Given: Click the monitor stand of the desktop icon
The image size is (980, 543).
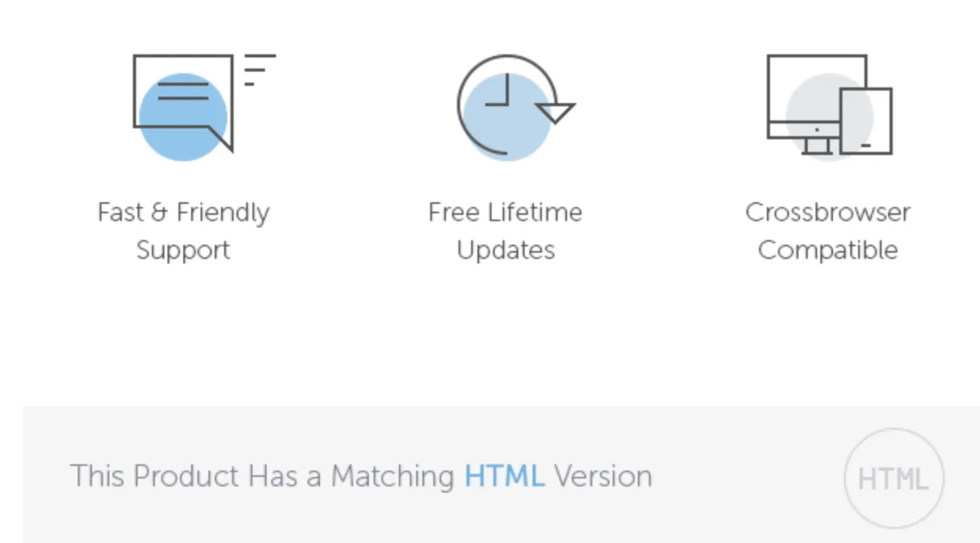Looking at the screenshot, I should (819, 146).
